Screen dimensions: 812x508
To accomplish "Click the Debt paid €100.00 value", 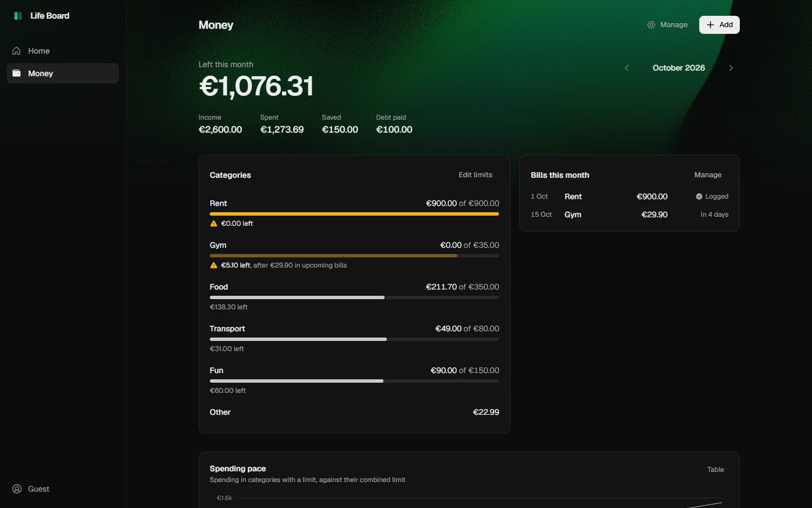I will (394, 130).
